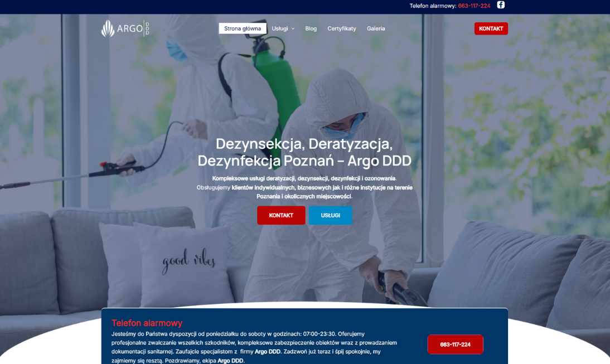Click the blue USŁUGI button
The height and width of the screenshot is (364, 610).
tap(330, 215)
